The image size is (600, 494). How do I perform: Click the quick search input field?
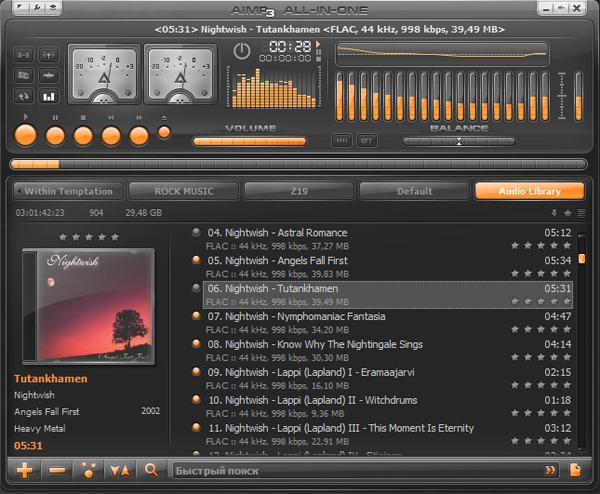(358, 471)
